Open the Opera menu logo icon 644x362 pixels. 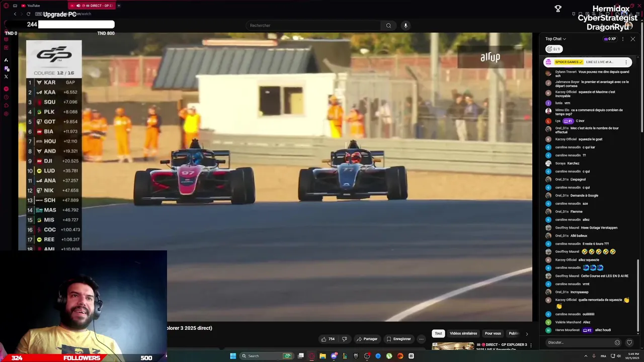tap(6, 6)
